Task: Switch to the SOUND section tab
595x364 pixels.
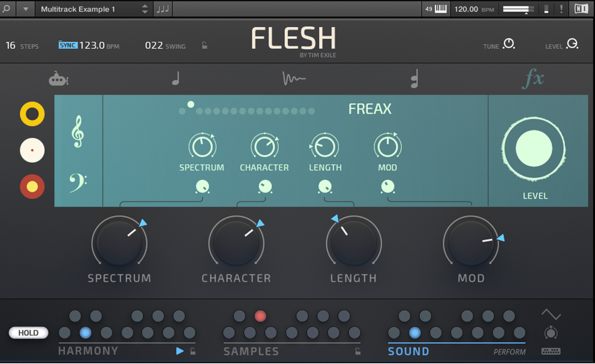Action: pos(408,351)
